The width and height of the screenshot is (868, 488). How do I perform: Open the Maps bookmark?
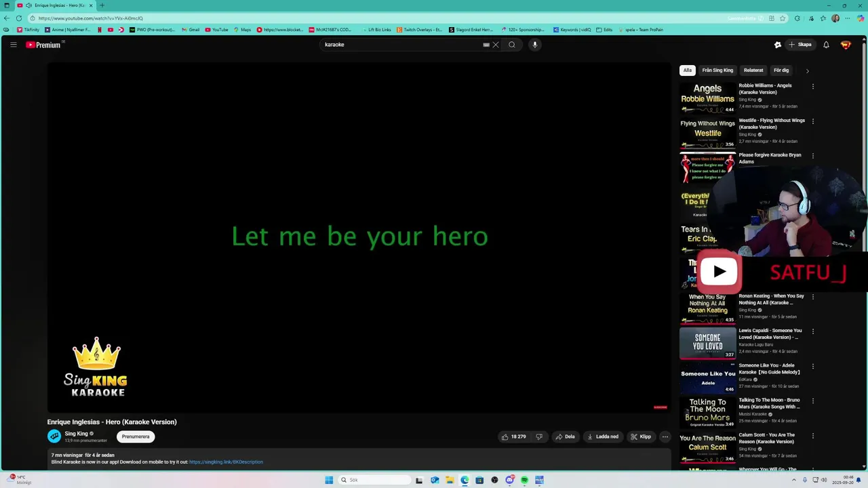[x=242, y=30]
